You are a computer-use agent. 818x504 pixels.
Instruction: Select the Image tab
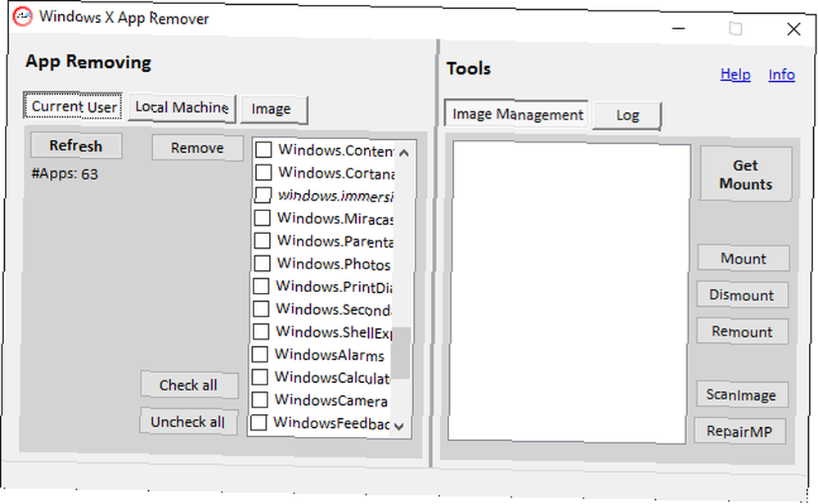[274, 110]
